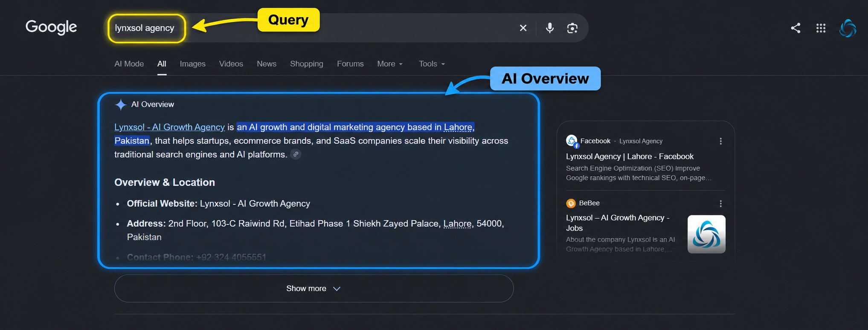Open the Shopping tab
The width and height of the screenshot is (868, 330).
[x=307, y=64]
